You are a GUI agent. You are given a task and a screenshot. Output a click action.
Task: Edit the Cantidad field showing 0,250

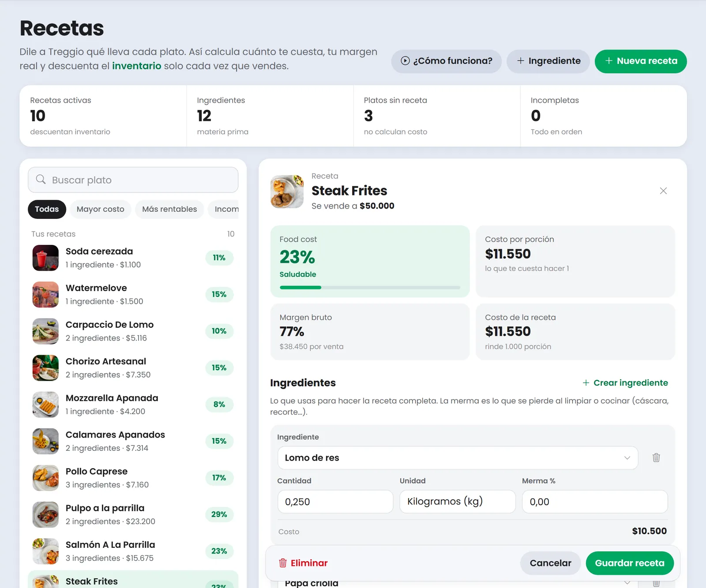335,502
